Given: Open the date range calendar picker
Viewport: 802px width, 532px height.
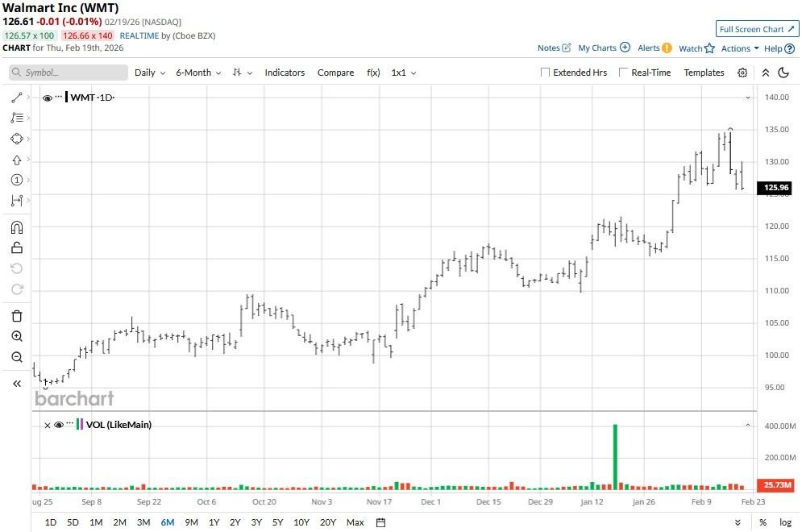Looking at the screenshot, I should pyautogui.click(x=380, y=522).
